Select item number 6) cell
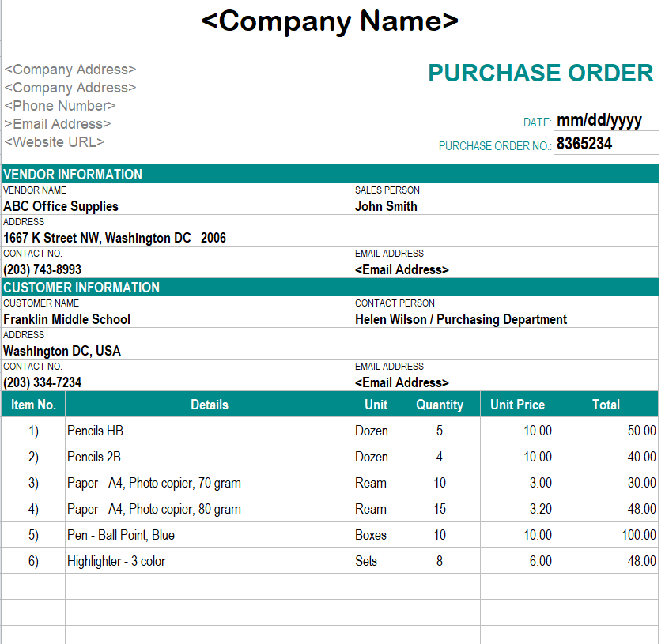The width and height of the screenshot is (665, 644). click(x=33, y=561)
